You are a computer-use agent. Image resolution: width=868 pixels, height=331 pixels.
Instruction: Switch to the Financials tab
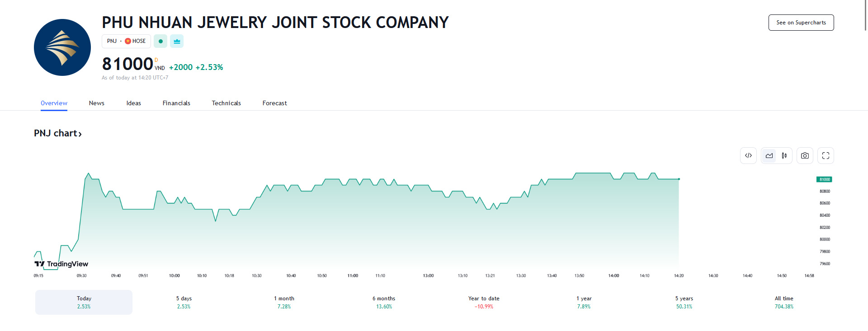point(176,103)
